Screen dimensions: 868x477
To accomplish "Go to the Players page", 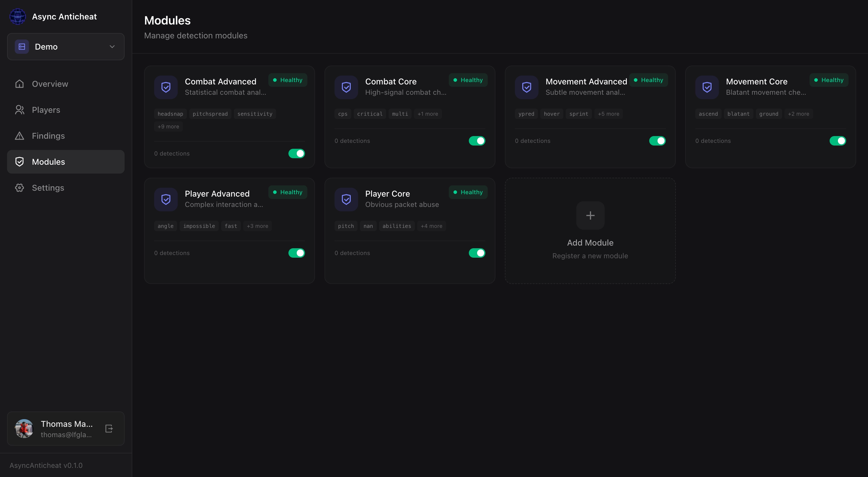I will (x=46, y=110).
